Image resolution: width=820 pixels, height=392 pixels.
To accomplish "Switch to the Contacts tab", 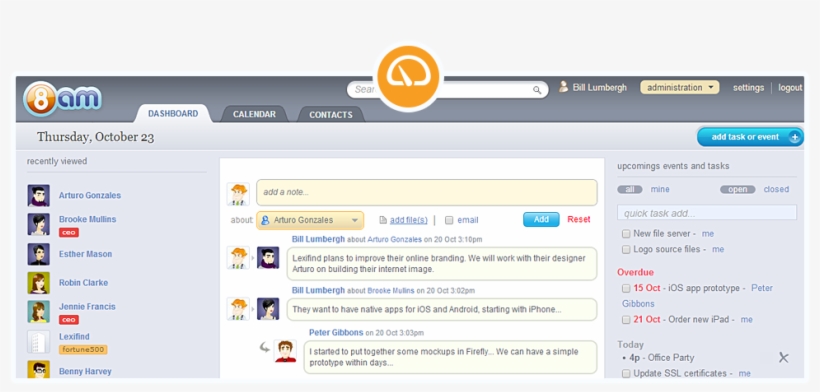I will [331, 114].
